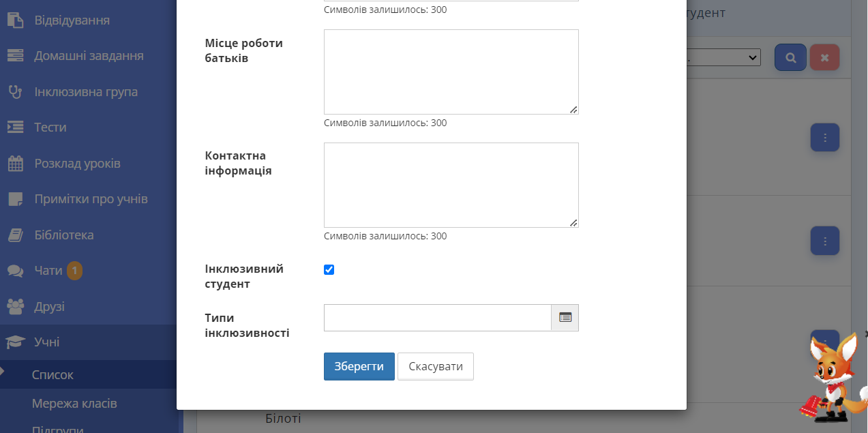This screenshot has height=433, width=868.
Task: Click the stethoscope icon for Інклюзивна група
Action: [15, 91]
